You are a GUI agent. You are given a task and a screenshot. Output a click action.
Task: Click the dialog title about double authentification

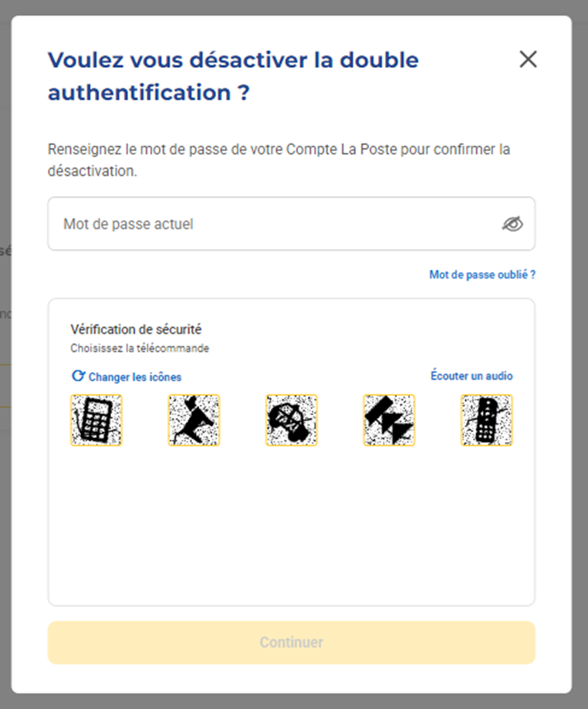233,76
